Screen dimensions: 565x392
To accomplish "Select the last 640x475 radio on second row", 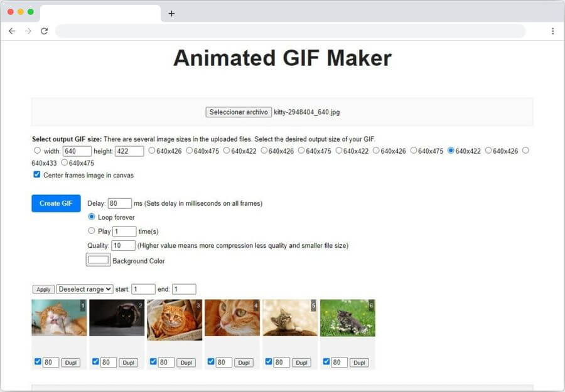I will (x=65, y=162).
